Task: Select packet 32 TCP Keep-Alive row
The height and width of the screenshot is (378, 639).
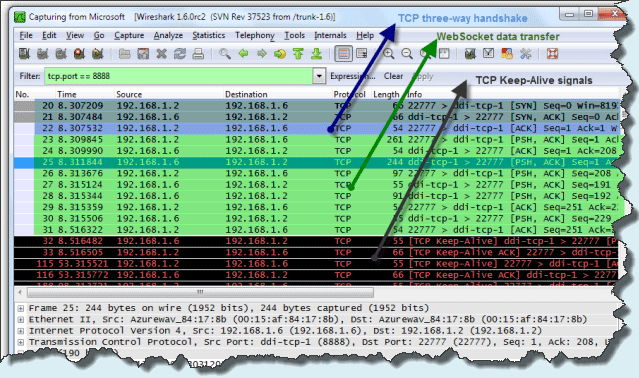Action: tap(316, 241)
